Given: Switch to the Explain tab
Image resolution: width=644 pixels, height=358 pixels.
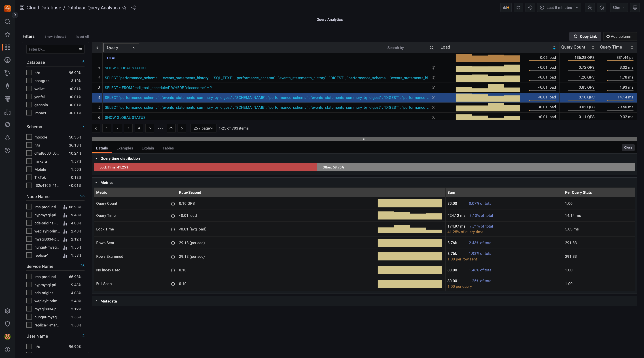Looking at the screenshot, I should 148,148.
